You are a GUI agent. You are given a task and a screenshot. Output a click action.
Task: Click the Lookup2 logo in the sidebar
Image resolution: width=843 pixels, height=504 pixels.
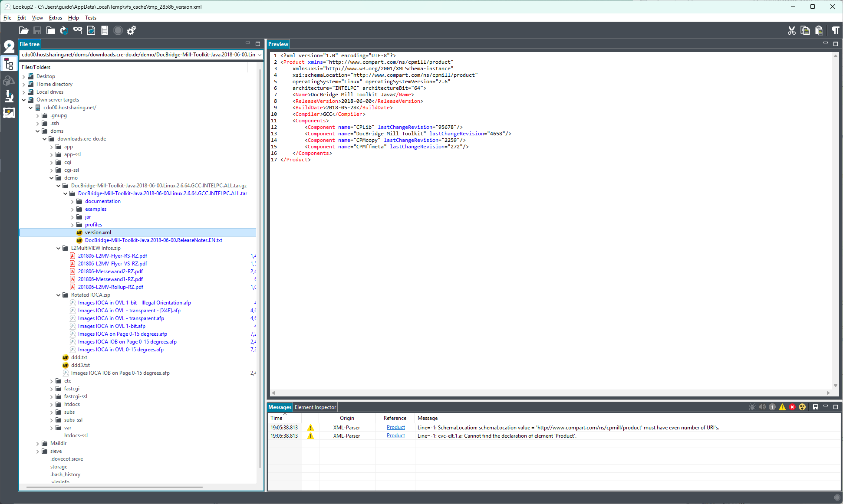pos(9,46)
